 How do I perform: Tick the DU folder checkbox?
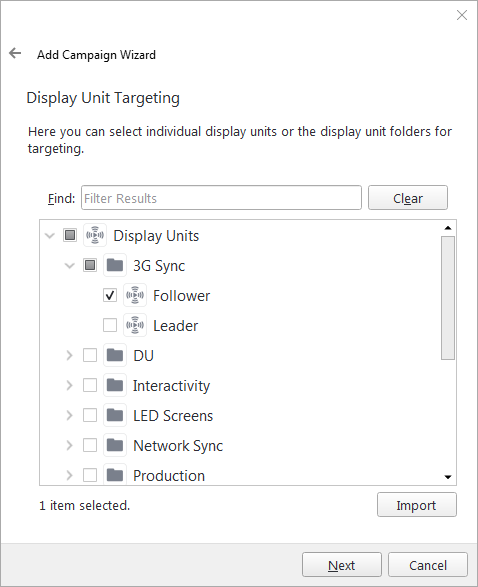tap(90, 355)
